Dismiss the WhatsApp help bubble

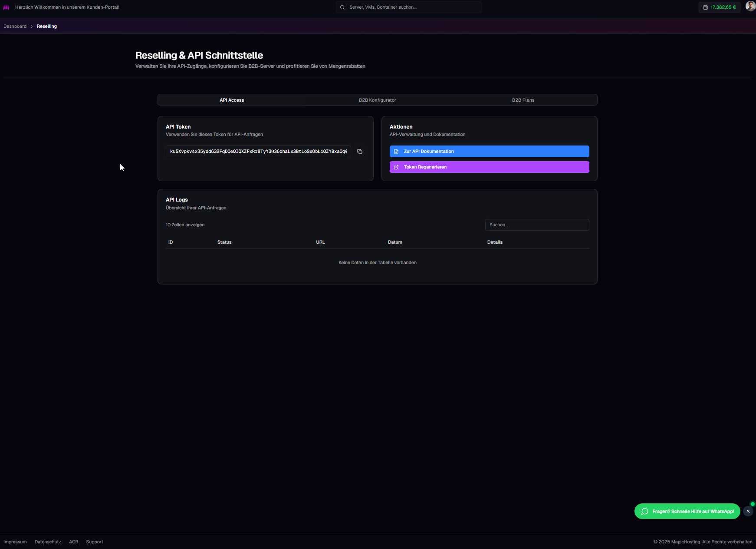[x=748, y=511]
